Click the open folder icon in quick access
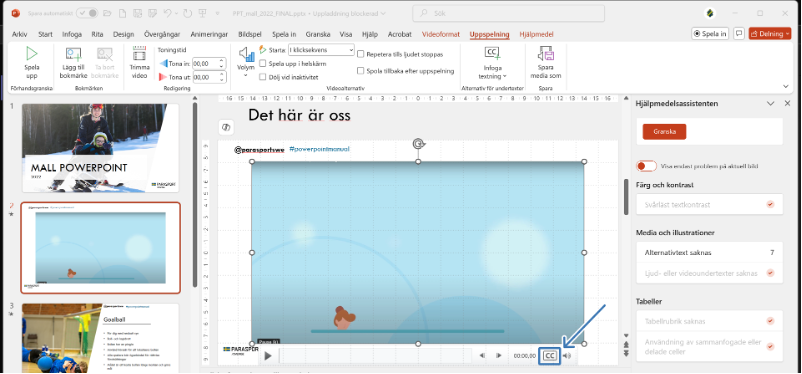This screenshot has height=374, width=802. coord(107,13)
